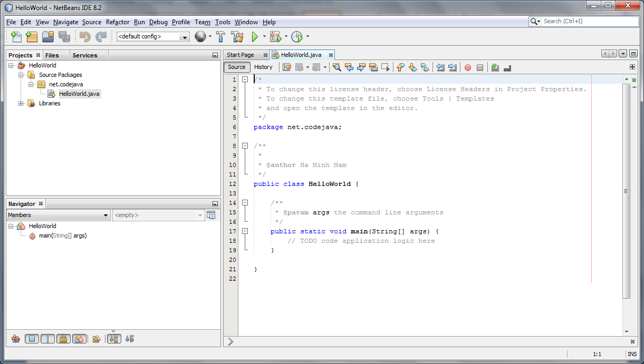Image resolution: width=644 pixels, height=364 pixels.
Task: Click the Comment code icon
Action: (495, 67)
